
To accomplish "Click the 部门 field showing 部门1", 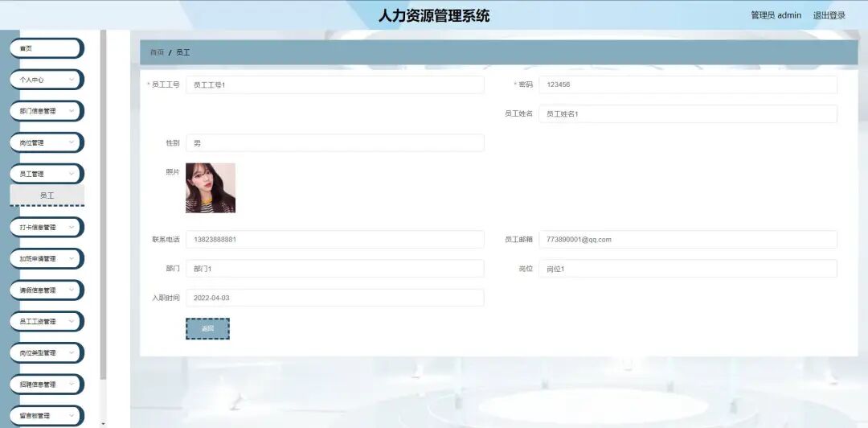I will pyautogui.click(x=335, y=269).
